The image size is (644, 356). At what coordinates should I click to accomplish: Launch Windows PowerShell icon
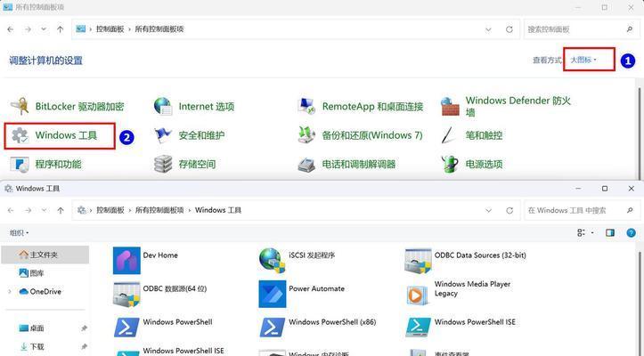[x=126, y=328]
